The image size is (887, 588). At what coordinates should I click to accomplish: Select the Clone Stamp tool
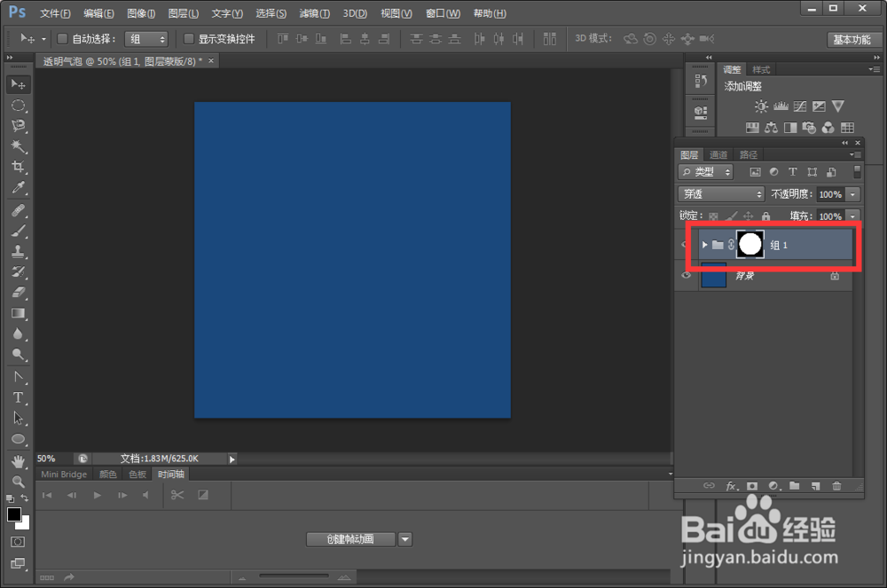(18, 252)
